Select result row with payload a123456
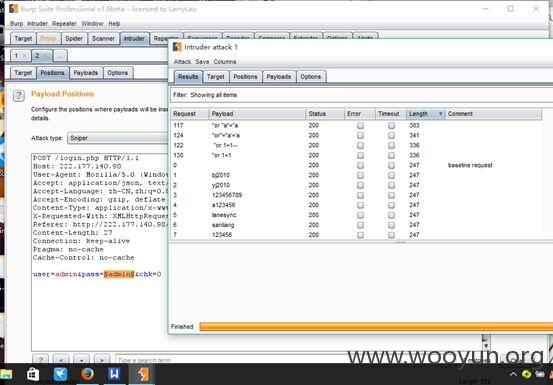 click(356, 205)
